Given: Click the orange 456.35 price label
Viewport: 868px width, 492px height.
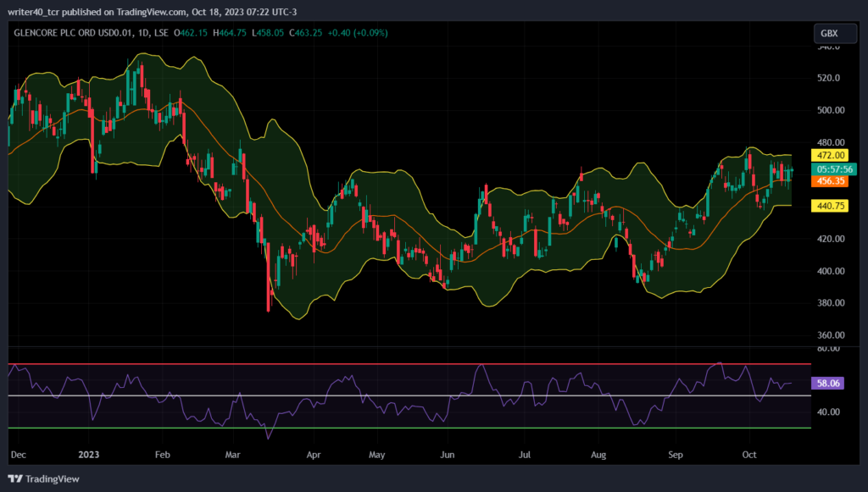Looking at the screenshot, I should tap(829, 180).
